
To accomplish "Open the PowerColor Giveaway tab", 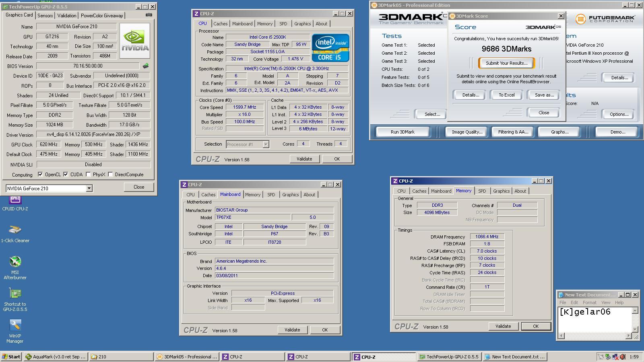I will tap(102, 15).
